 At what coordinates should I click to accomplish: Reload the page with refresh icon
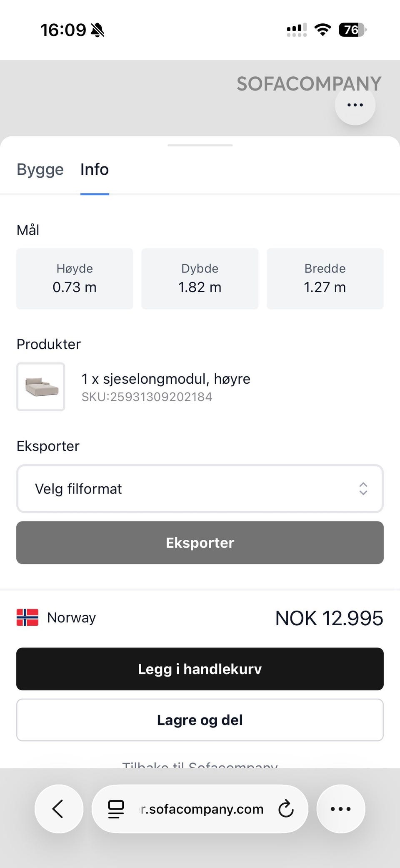click(286, 809)
